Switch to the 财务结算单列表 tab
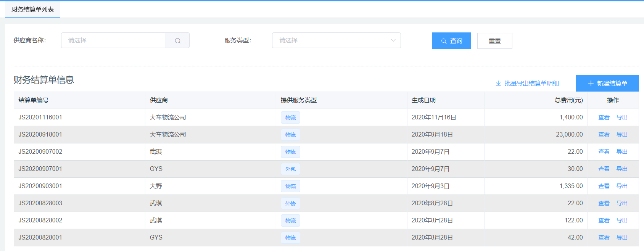Viewport: 644px width, 251px height. point(32,9)
